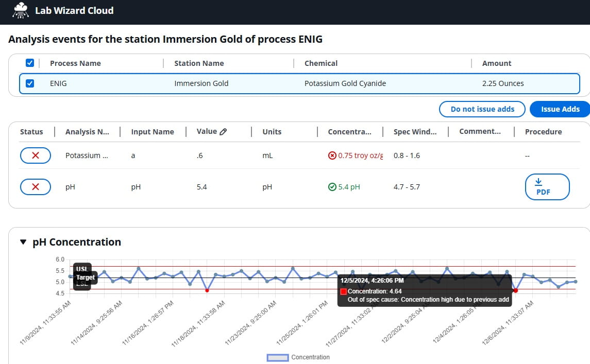Click the 5.4 value cell in pH row
Image resolution: width=590 pixels, height=364 pixels.
201,187
